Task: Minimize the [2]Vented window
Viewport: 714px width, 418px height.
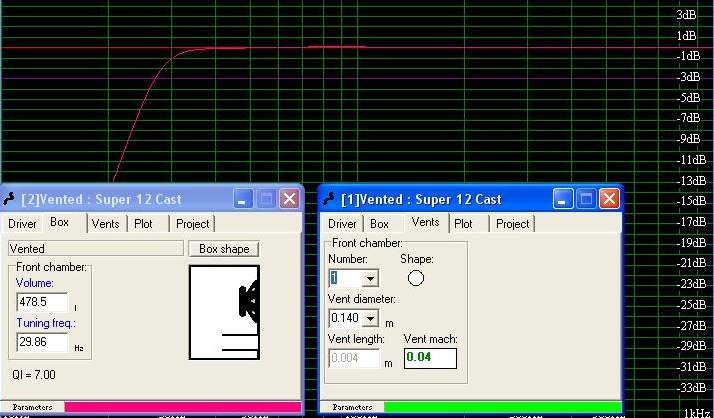Action: (x=243, y=199)
